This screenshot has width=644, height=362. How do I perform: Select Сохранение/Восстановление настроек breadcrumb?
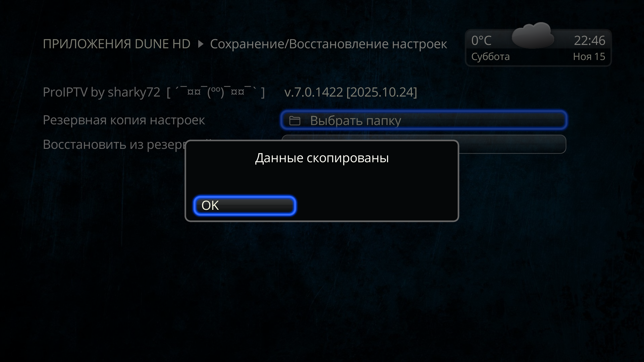(328, 44)
